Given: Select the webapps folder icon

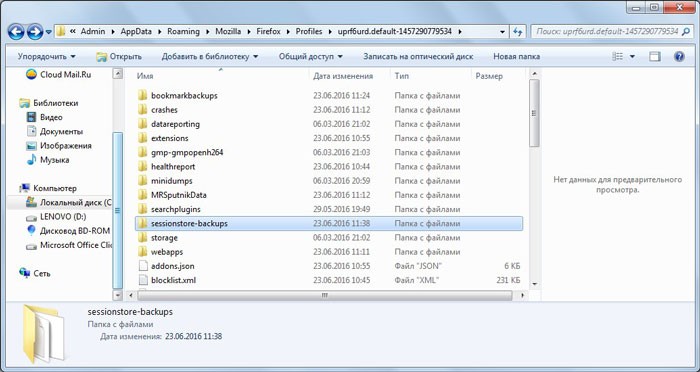Looking at the screenshot, I should tap(143, 252).
